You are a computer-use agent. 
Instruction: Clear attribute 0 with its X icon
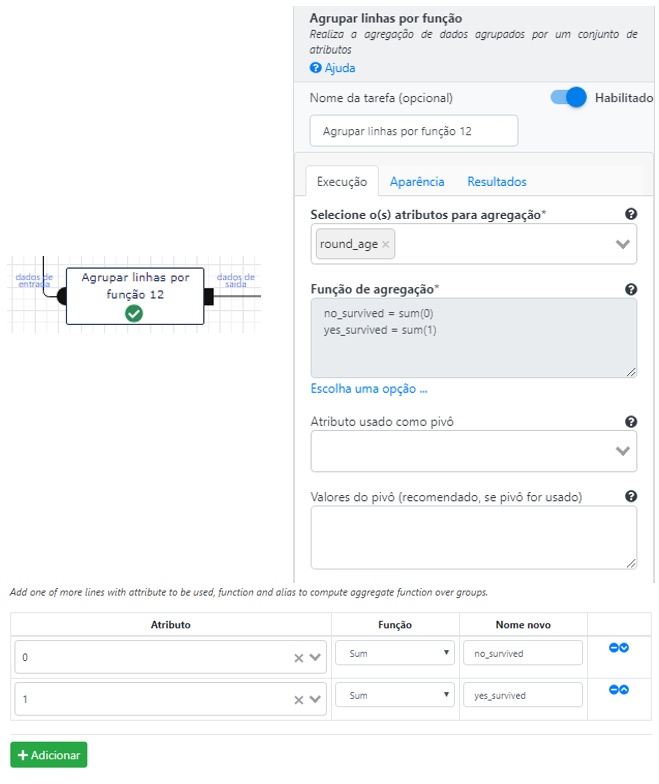pyautogui.click(x=298, y=658)
